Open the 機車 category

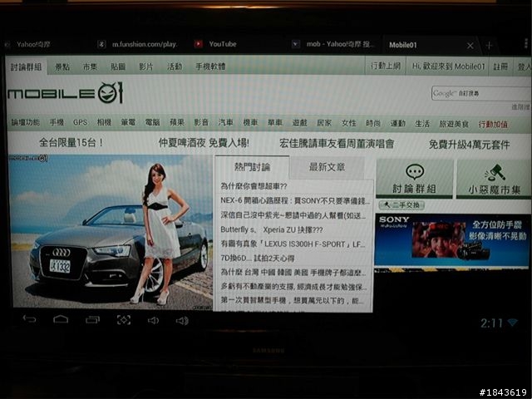coord(250,122)
